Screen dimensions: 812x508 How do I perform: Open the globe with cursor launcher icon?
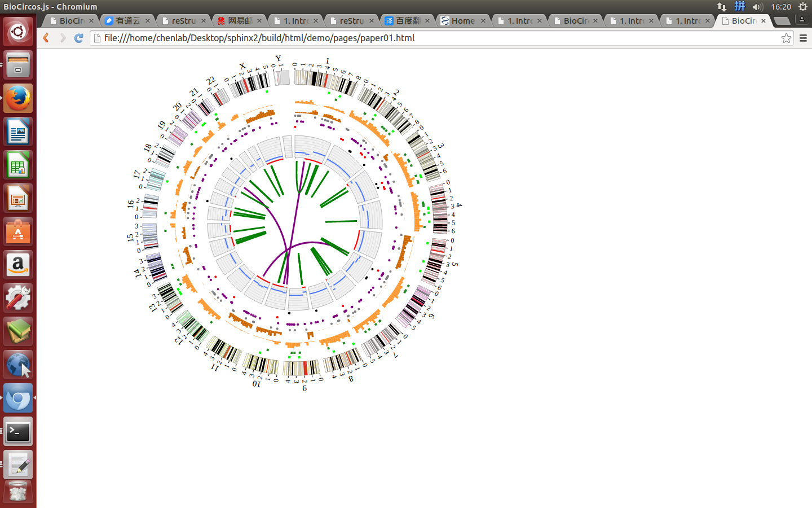[x=18, y=365]
